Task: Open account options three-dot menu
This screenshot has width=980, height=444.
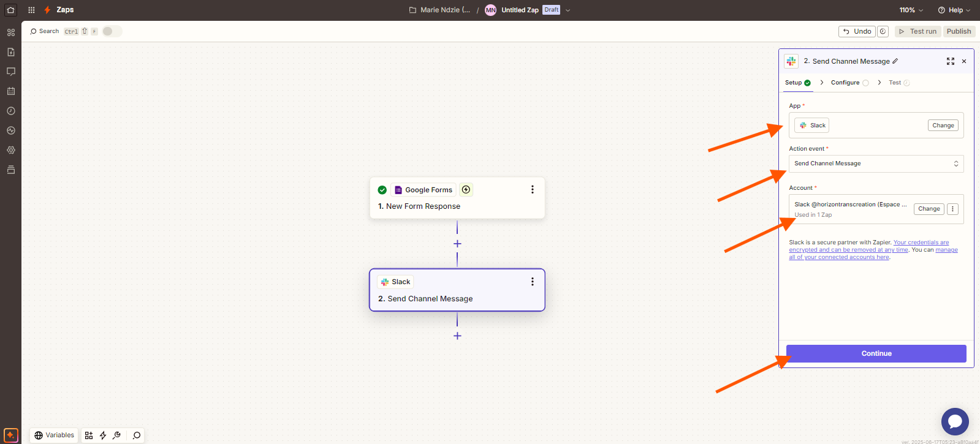Action: 953,209
